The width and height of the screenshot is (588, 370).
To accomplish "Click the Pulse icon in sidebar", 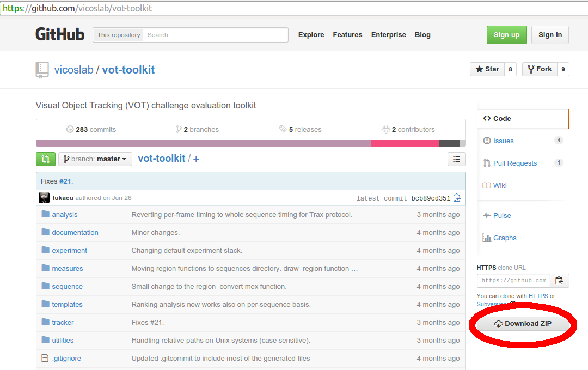I will click(x=487, y=215).
